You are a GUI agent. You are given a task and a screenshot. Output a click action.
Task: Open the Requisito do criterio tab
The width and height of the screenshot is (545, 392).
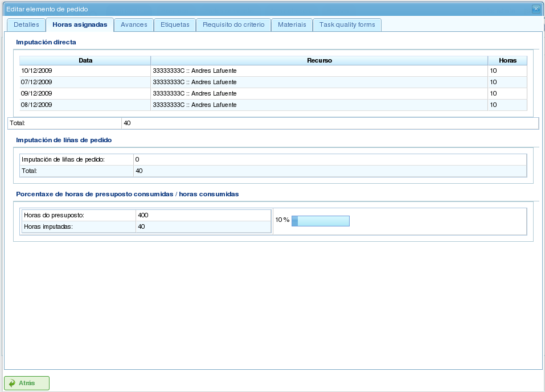pos(233,25)
